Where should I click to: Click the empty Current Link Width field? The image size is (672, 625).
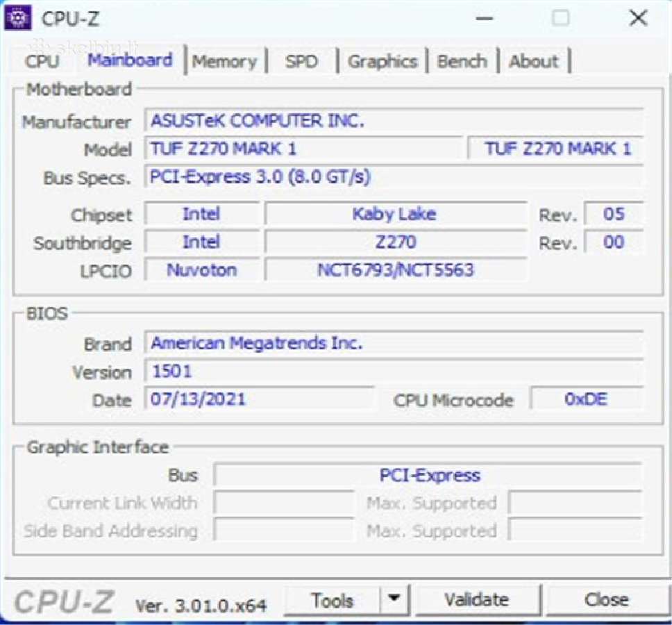click(284, 503)
